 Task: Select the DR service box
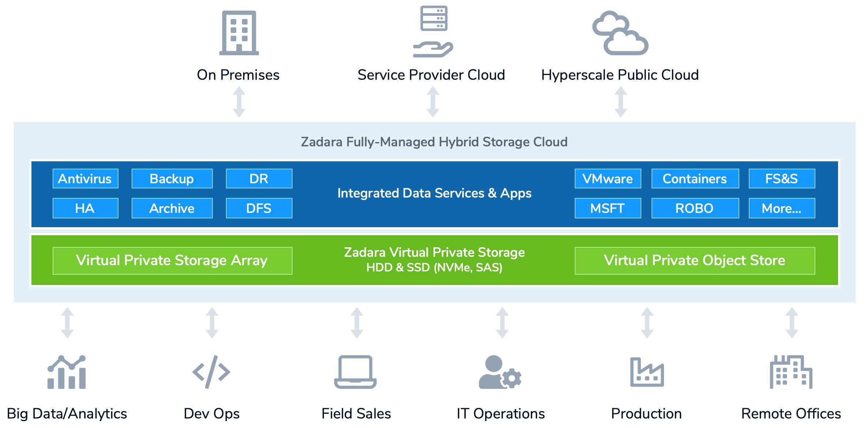coord(259,179)
